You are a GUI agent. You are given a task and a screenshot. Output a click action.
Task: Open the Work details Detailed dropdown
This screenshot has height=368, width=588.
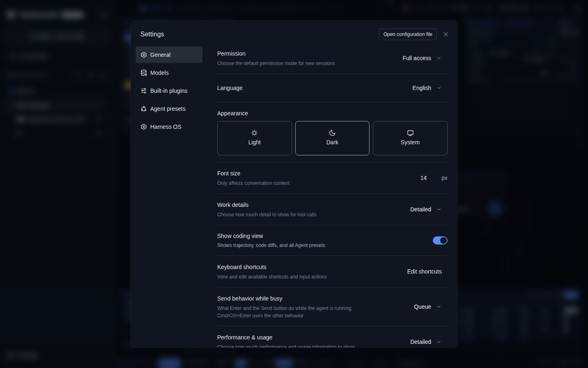click(x=425, y=209)
